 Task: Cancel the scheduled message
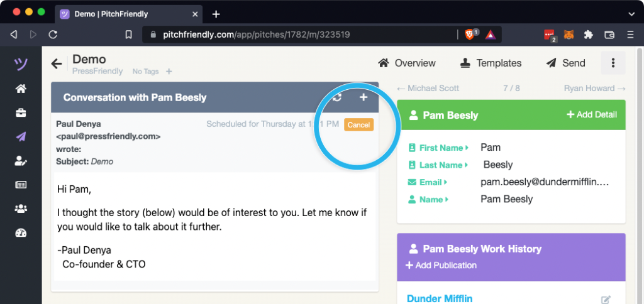click(x=358, y=125)
